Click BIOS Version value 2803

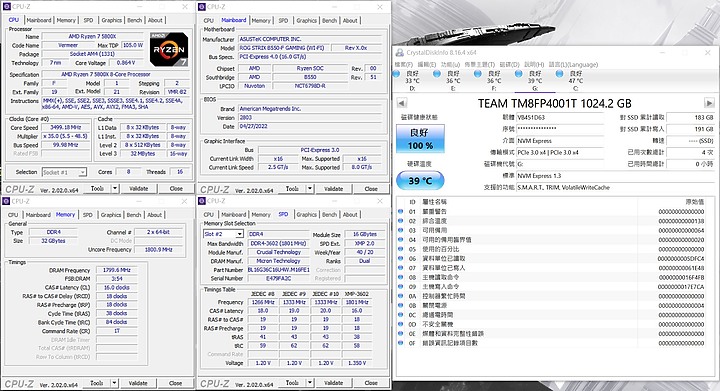click(x=310, y=117)
